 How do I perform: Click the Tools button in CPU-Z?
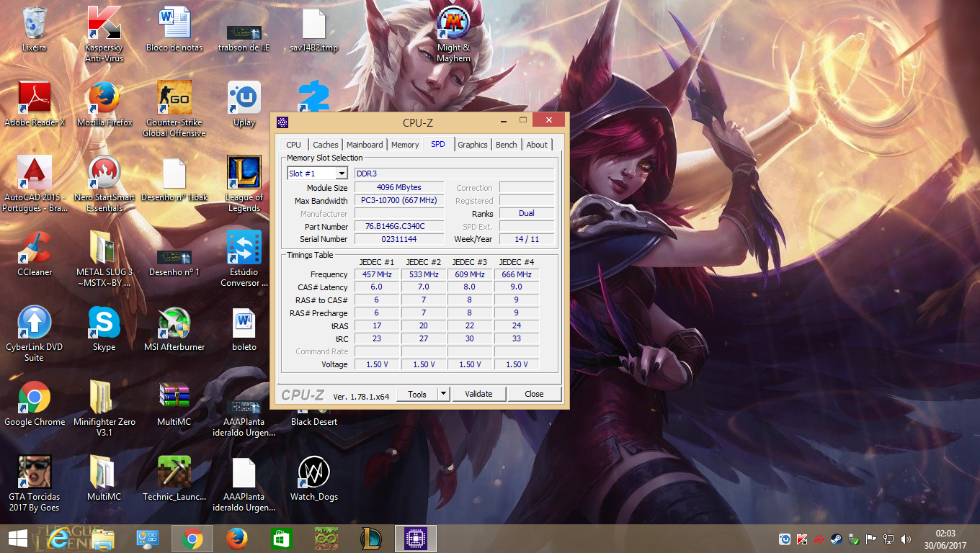pyautogui.click(x=417, y=394)
